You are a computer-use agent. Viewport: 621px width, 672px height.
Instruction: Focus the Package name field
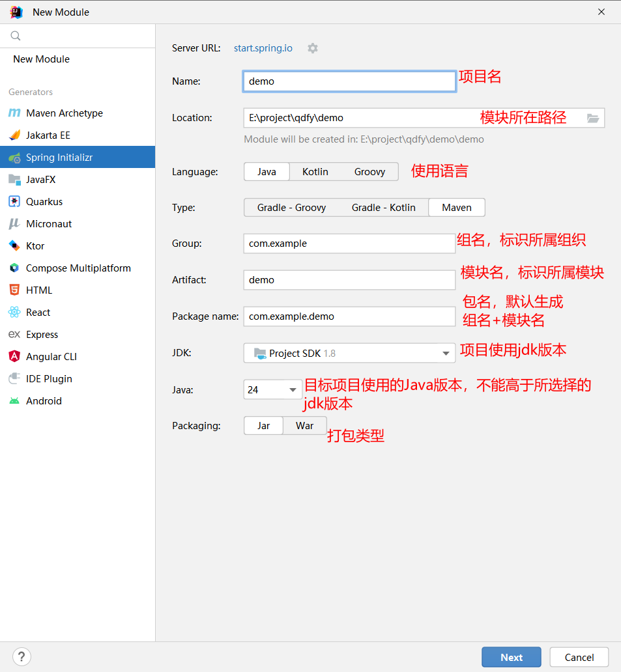(x=349, y=316)
